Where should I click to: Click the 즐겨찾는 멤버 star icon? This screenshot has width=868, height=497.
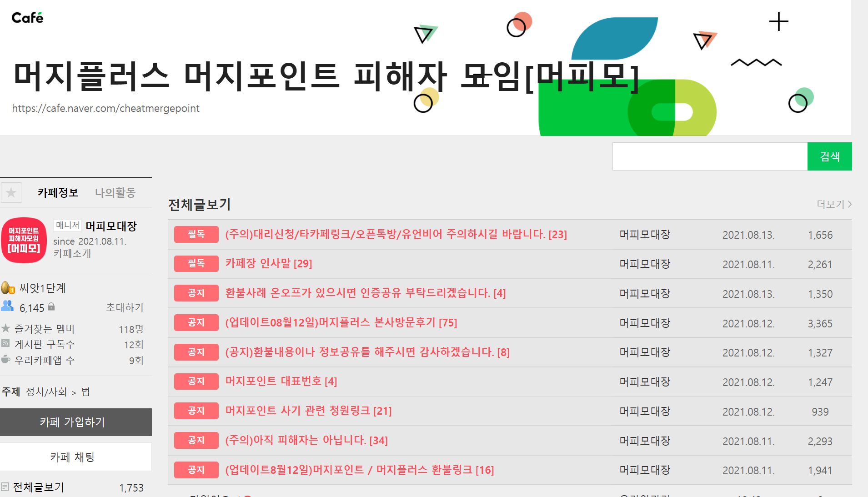[x=5, y=328]
